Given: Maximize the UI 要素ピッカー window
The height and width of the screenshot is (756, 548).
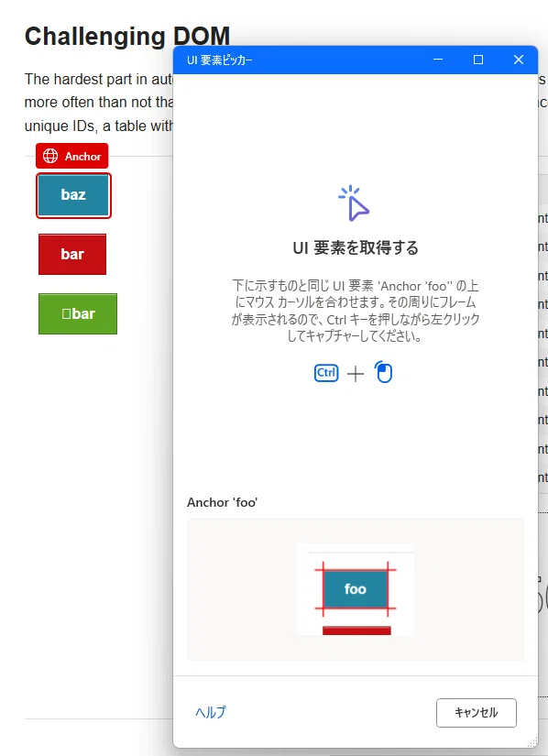Looking at the screenshot, I should [478, 60].
